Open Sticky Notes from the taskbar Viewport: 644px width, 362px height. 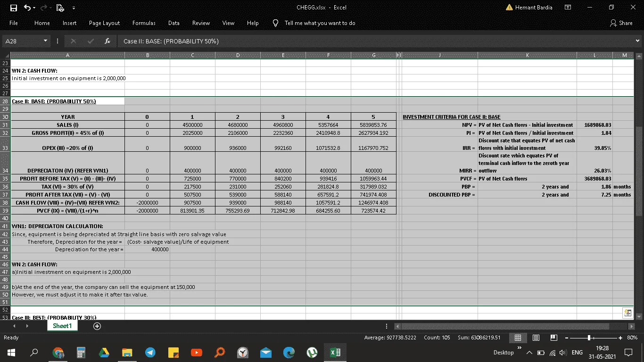coord(173,352)
